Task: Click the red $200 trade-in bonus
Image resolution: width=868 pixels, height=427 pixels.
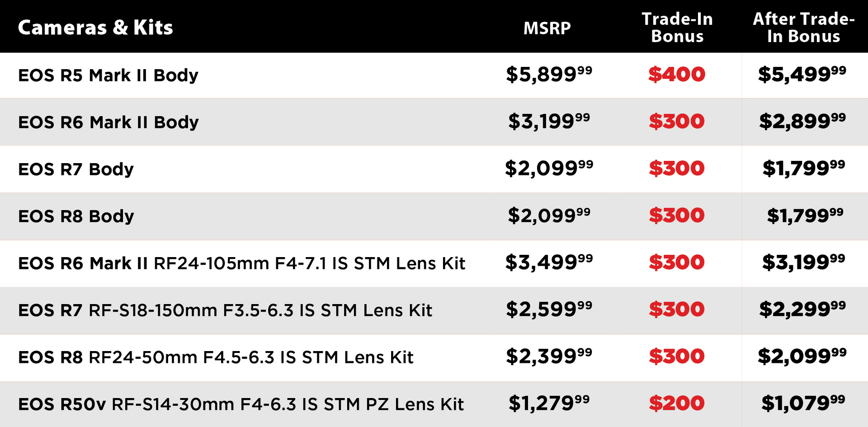Action: (677, 404)
